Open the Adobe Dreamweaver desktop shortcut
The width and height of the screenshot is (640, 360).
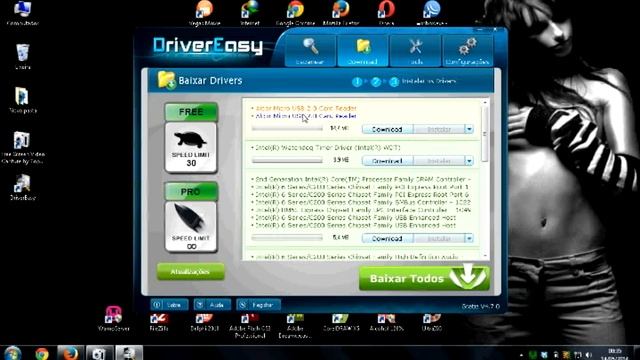[x=295, y=326]
